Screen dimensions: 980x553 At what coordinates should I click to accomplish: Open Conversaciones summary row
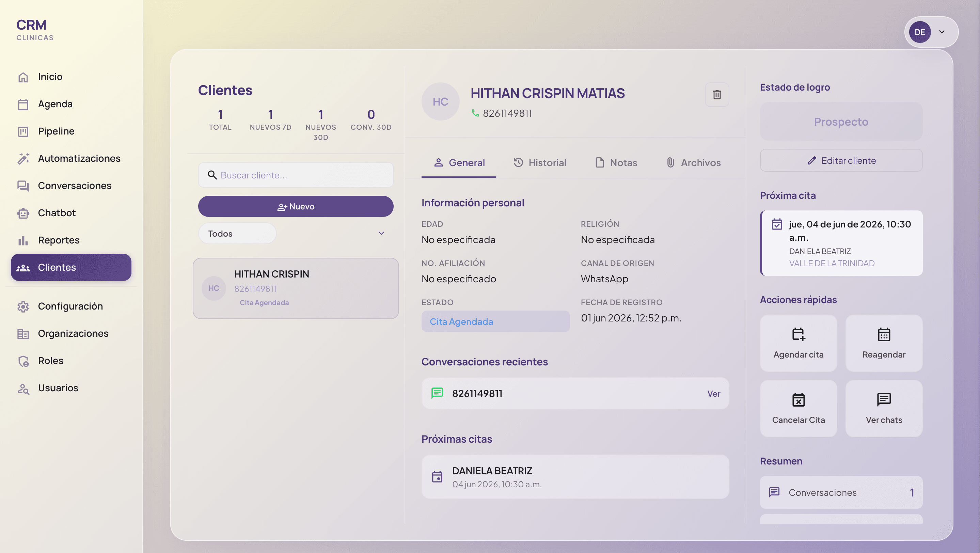point(841,492)
